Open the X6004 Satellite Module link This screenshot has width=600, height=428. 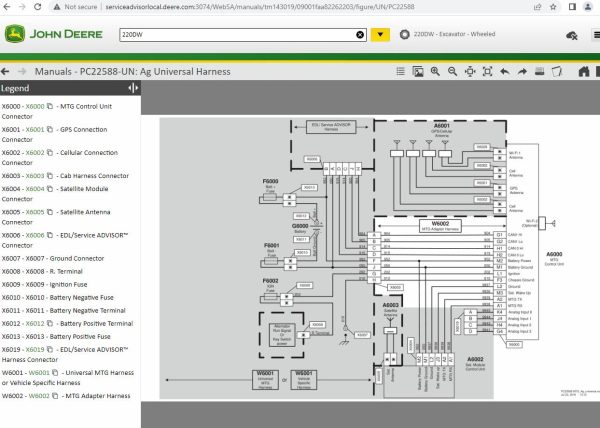pyautogui.click(x=35, y=189)
